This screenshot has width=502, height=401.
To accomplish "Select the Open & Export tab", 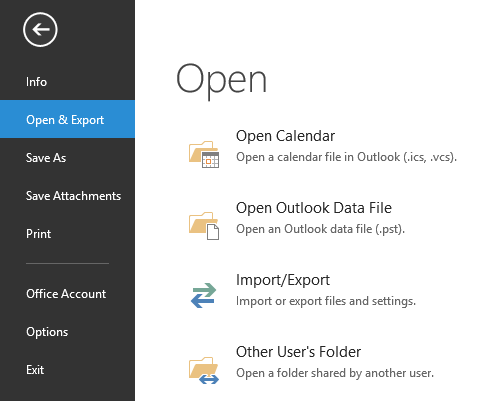I will [x=67, y=119].
